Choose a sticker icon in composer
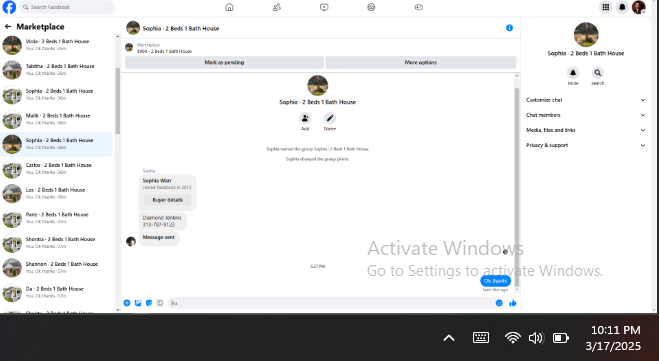This screenshot has width=659, height=361. [149, 303]
